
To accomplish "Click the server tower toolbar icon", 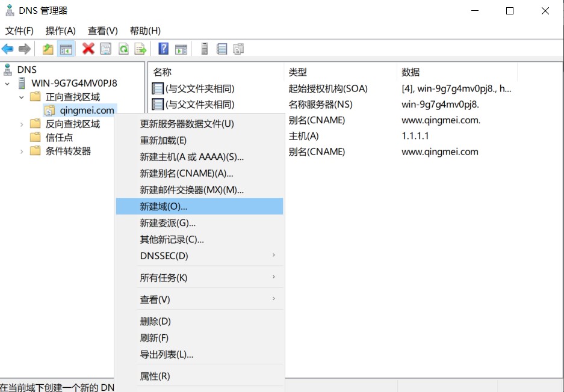I will tap(204, 49).
